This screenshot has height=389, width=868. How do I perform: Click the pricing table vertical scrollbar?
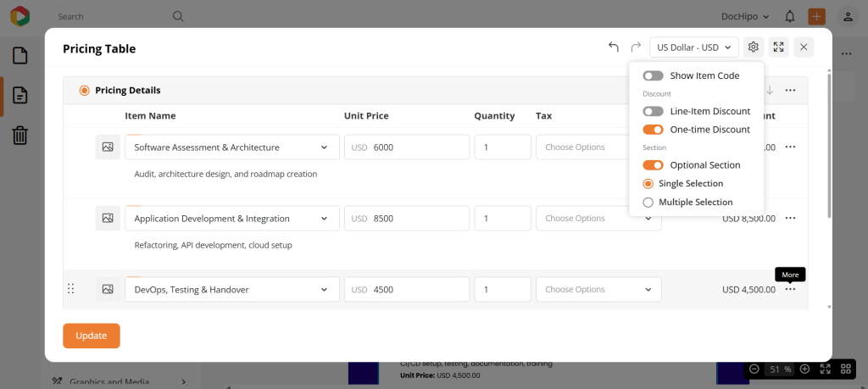[829, 146]
